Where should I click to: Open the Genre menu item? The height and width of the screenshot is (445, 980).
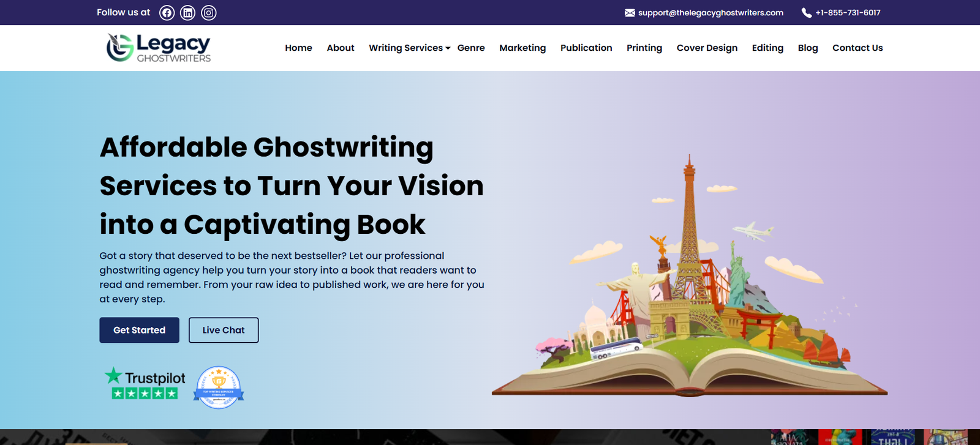point(471,48)
